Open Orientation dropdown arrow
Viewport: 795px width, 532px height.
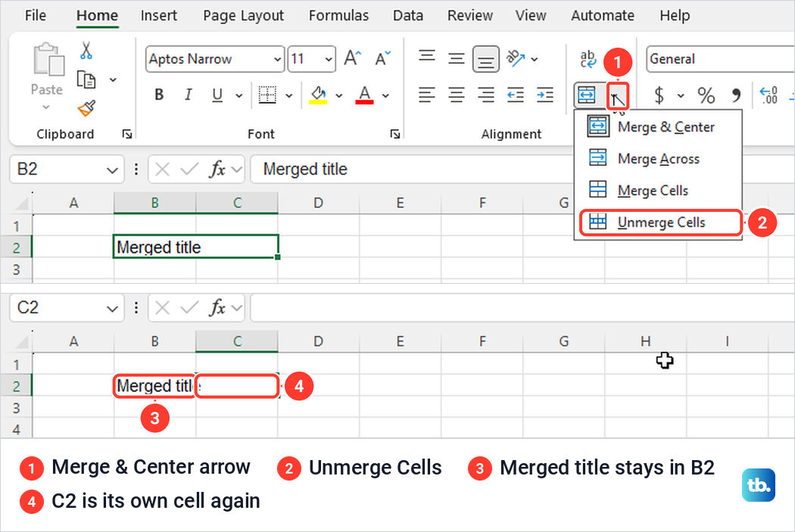pyautogui.click(x=535, y=59)
